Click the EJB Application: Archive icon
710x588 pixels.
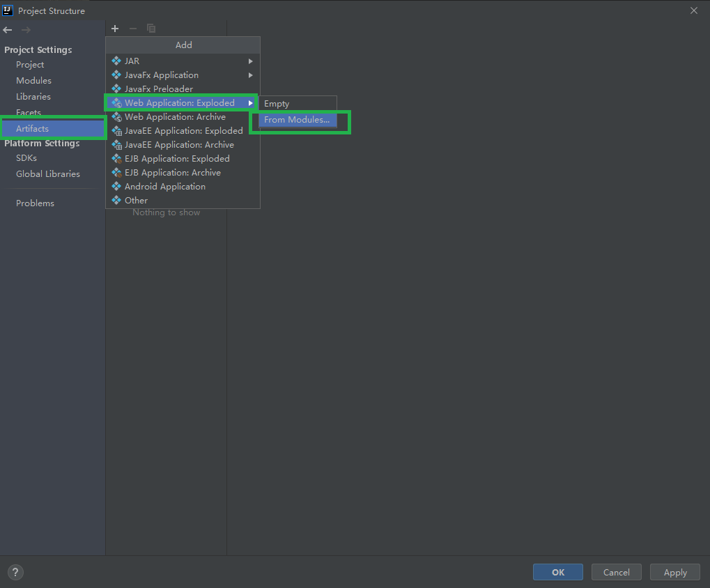(x=117, y=173)
